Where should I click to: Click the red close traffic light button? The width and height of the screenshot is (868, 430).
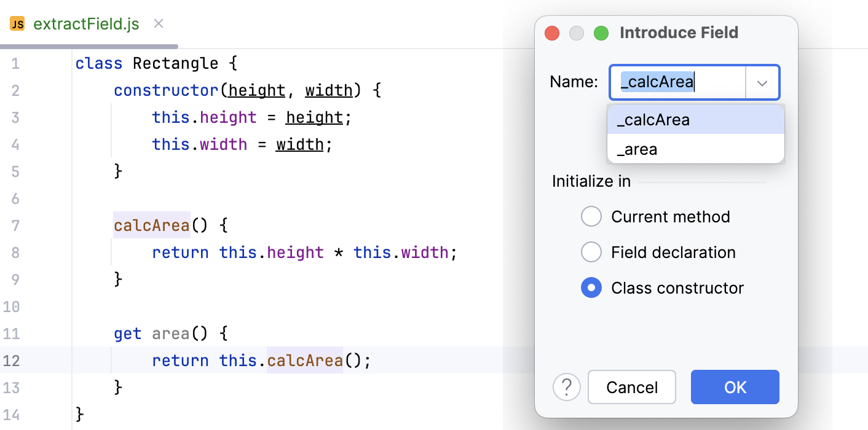551,33
